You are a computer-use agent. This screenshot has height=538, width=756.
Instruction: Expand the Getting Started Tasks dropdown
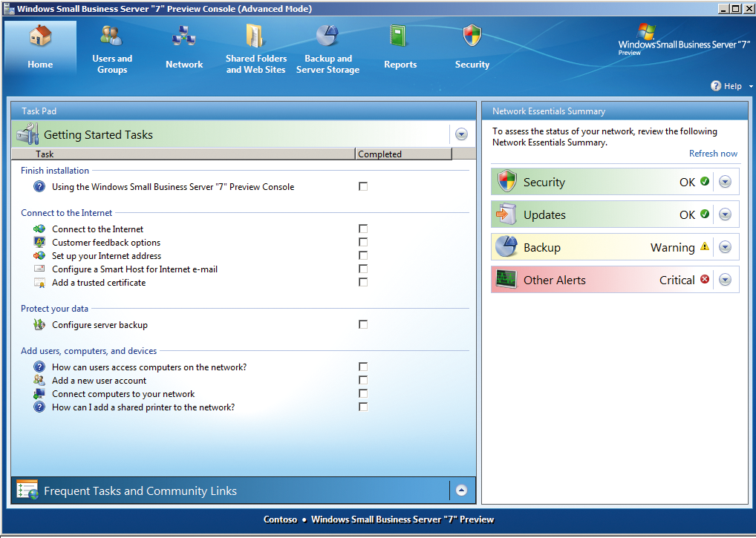tap(461, 134)
